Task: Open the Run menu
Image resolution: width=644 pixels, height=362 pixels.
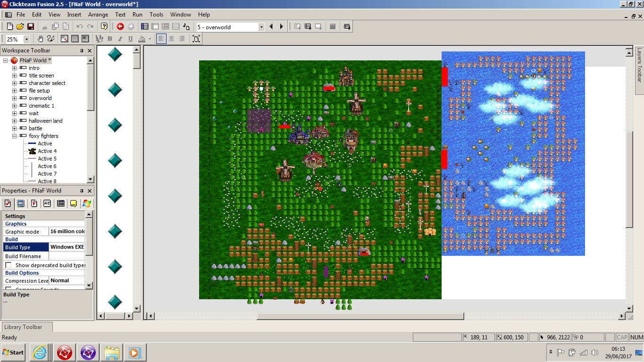Action: tap(137, 15)
